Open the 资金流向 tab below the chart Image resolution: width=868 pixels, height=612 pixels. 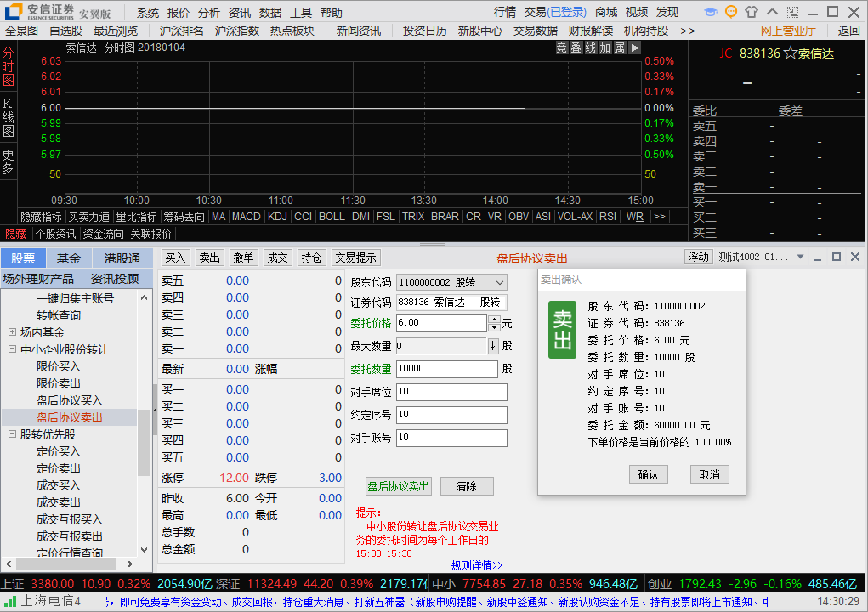tap(103, 234)
